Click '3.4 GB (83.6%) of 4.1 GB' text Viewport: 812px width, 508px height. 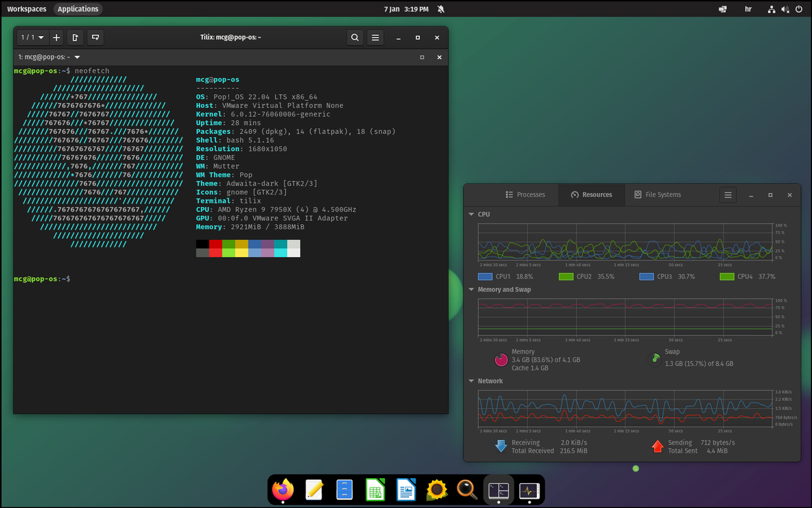click(x=546, y=360)
